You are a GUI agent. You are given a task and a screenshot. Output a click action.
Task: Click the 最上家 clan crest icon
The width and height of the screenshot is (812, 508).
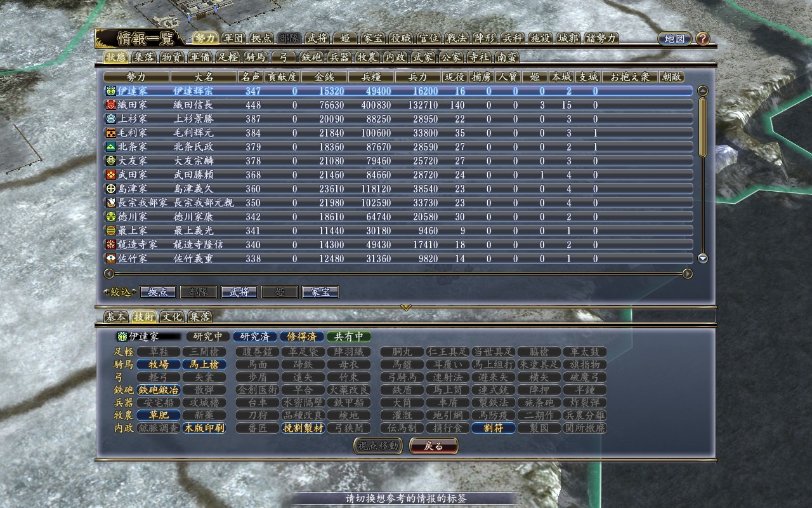tap(111, 231)
